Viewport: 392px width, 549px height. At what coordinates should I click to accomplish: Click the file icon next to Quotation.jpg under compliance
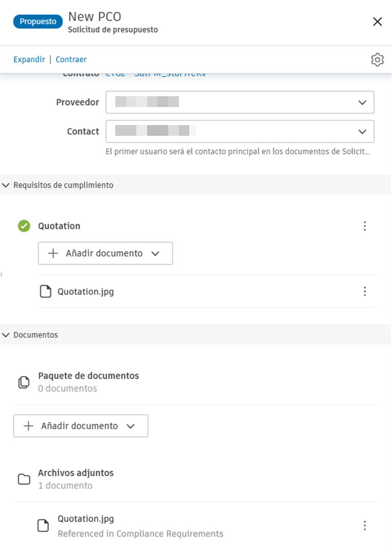click(45, 291)
